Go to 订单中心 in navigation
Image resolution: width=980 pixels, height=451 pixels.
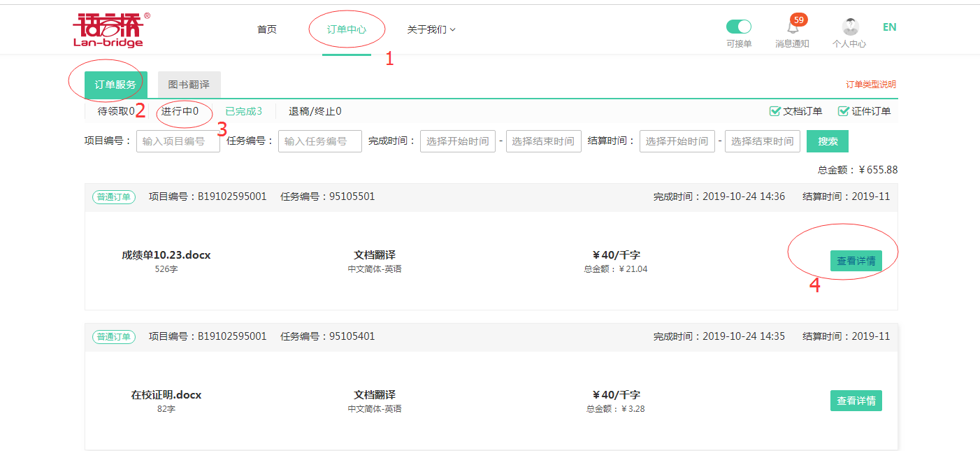(x=347, y=29)
